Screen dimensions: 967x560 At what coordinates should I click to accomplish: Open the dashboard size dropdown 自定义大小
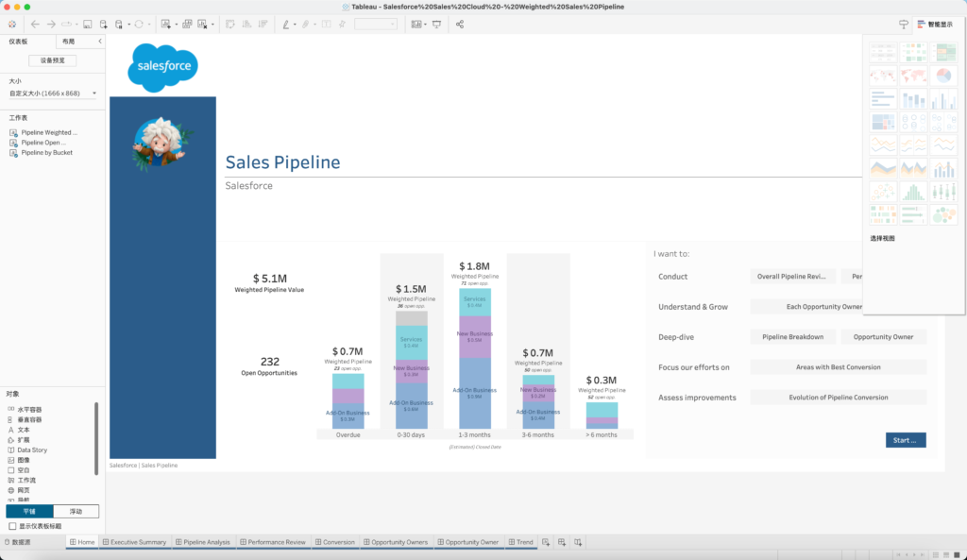[x=53, y=93]
